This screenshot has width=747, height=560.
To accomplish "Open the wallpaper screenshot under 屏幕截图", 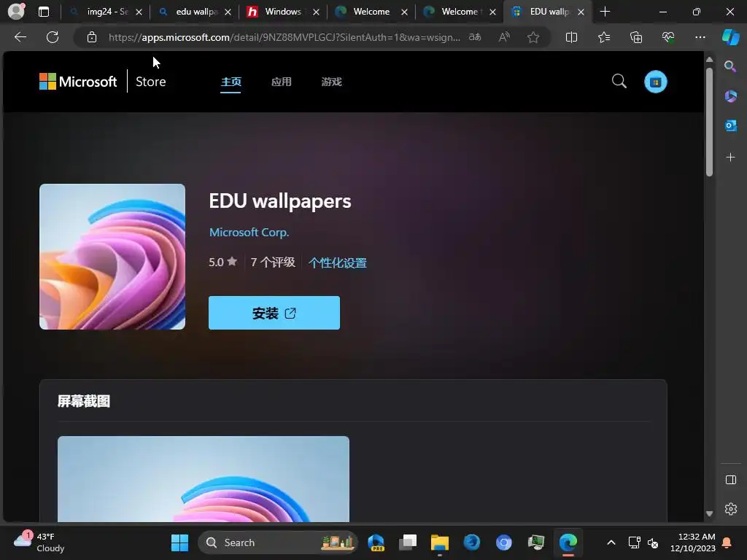I will click(x=204, y=479).
